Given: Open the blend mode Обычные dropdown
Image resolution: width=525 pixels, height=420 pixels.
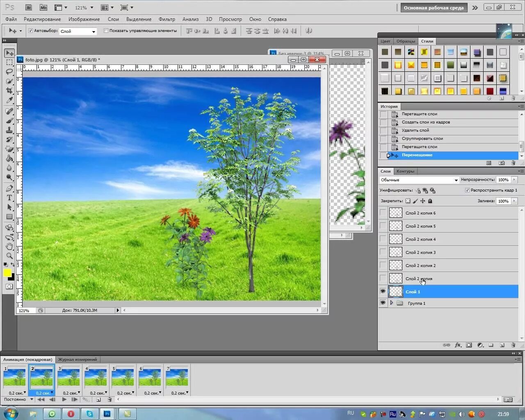Looking at the screenshot, I should (x=419, y=180).
